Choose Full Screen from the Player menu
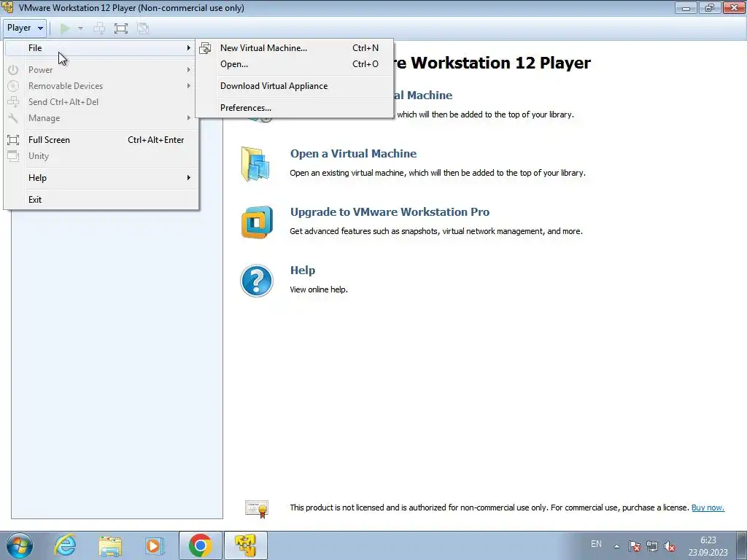747x560 pixels. pos(101,140)
